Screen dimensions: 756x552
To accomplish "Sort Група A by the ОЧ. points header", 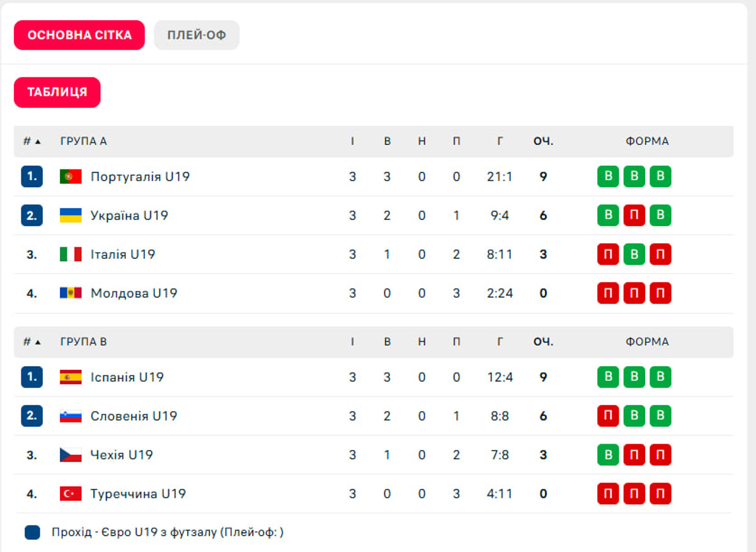I will tap(543, 142).
